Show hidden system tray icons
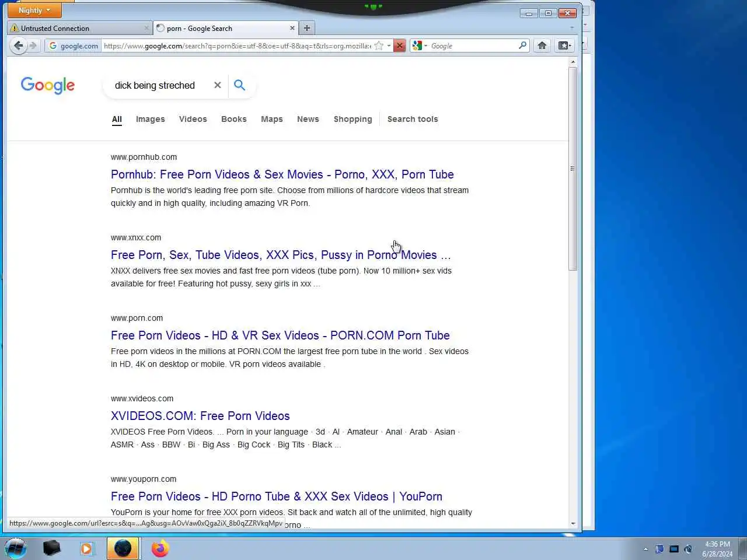This screenshot has height=560, width=747. (x=645, y=549)
